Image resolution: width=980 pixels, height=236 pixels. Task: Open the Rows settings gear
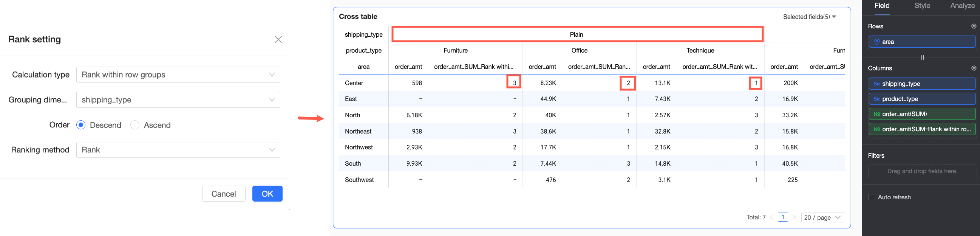pos(974,26)
